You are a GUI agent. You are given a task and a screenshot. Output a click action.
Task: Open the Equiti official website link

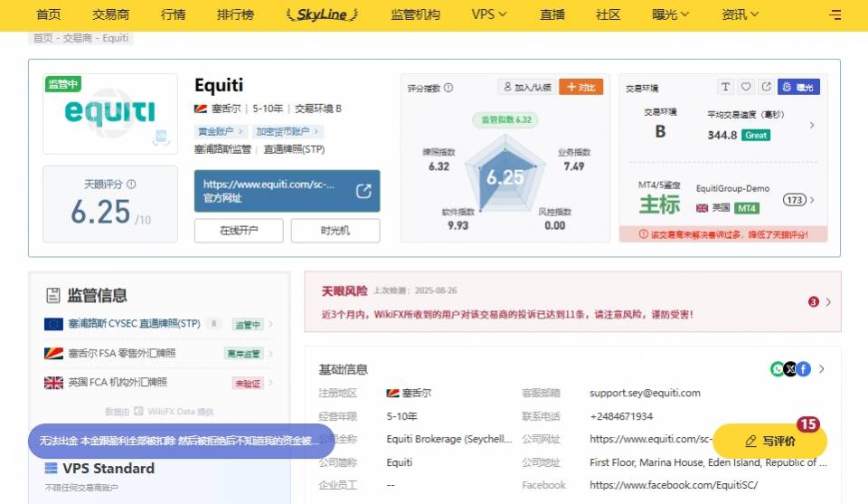click(287, 191)
